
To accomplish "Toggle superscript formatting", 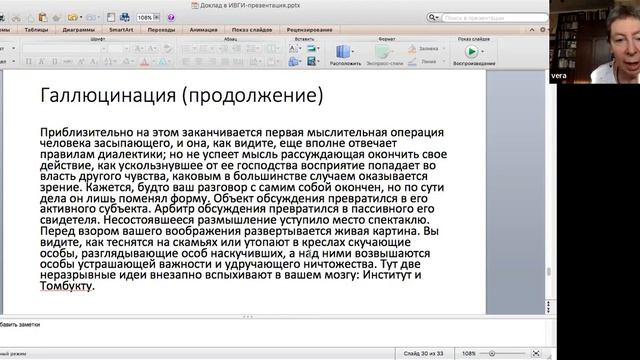I will [x=81, y=62].
